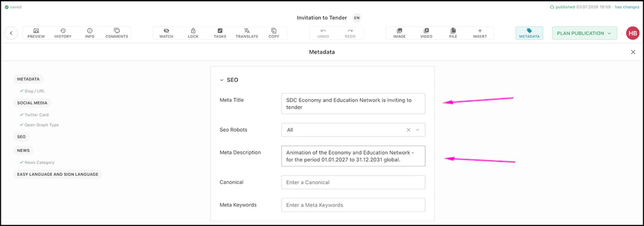Jump to News Category entry

click(39, 163)
